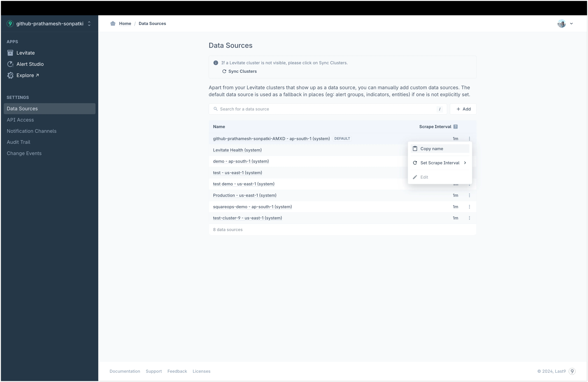Image resolution: width=588 pixels, height=382 pixels.
Task: Click the Copy name icon in context menu
Action: [x=415, y=148]
